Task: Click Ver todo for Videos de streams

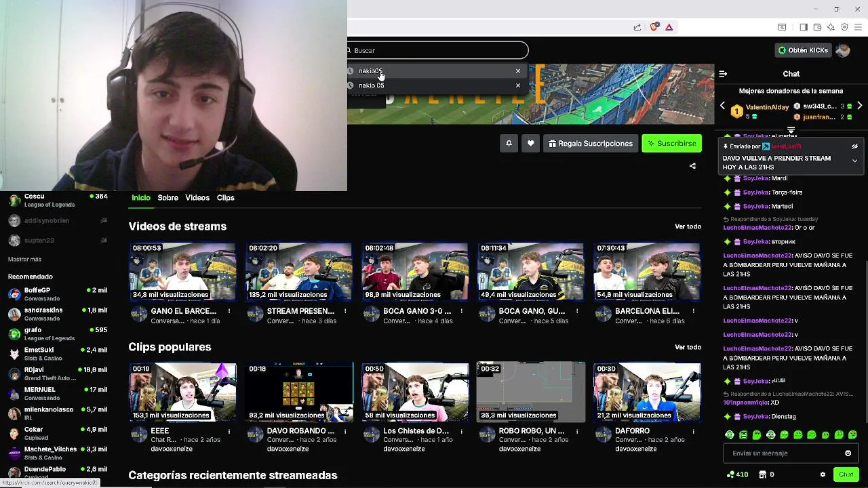Action: pos(688,226)
